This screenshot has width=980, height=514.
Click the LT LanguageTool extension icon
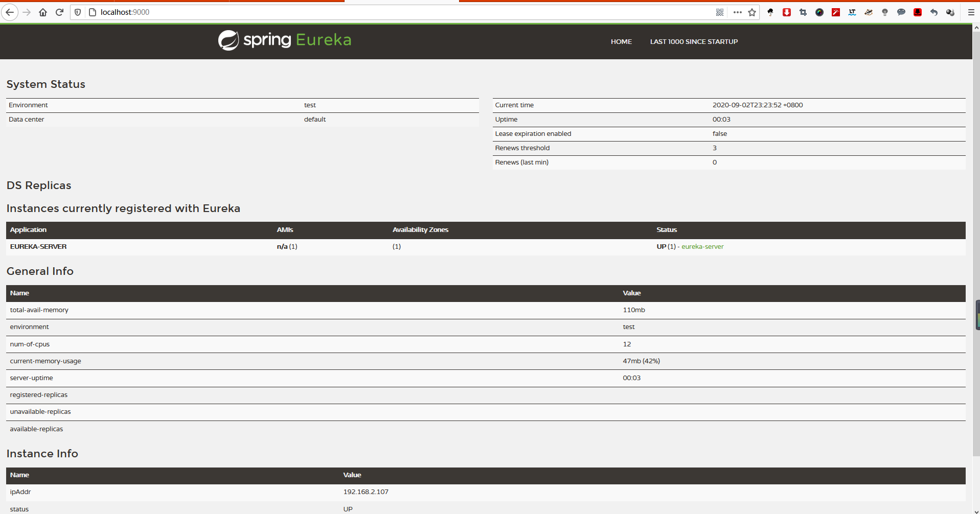852,12
